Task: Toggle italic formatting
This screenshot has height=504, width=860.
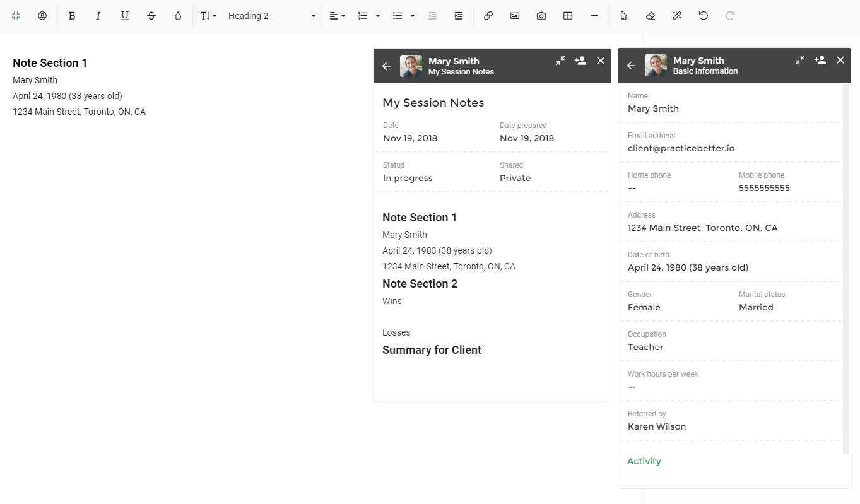Action: point(98,16)
